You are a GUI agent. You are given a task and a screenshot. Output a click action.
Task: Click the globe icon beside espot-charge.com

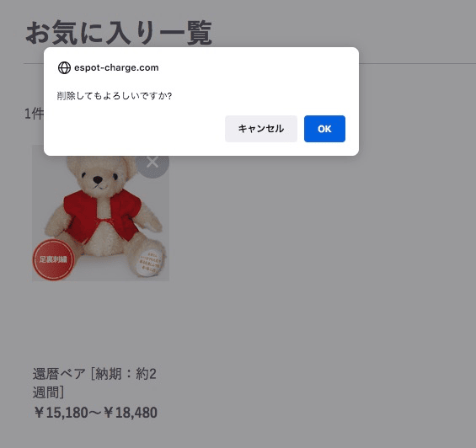[x=64, y=67]
